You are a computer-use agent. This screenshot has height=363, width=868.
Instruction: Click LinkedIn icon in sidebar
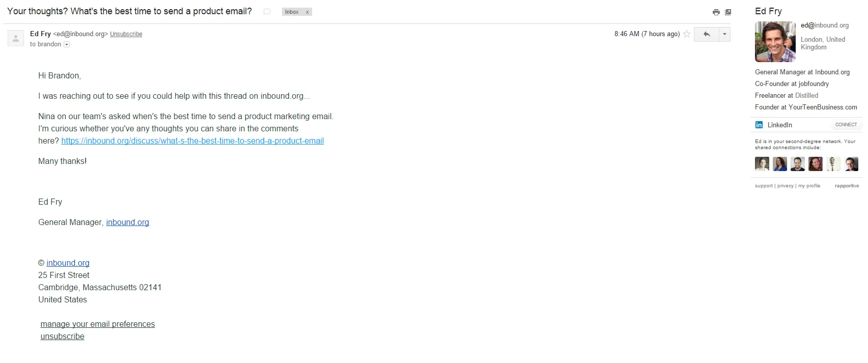pos(759,125)
